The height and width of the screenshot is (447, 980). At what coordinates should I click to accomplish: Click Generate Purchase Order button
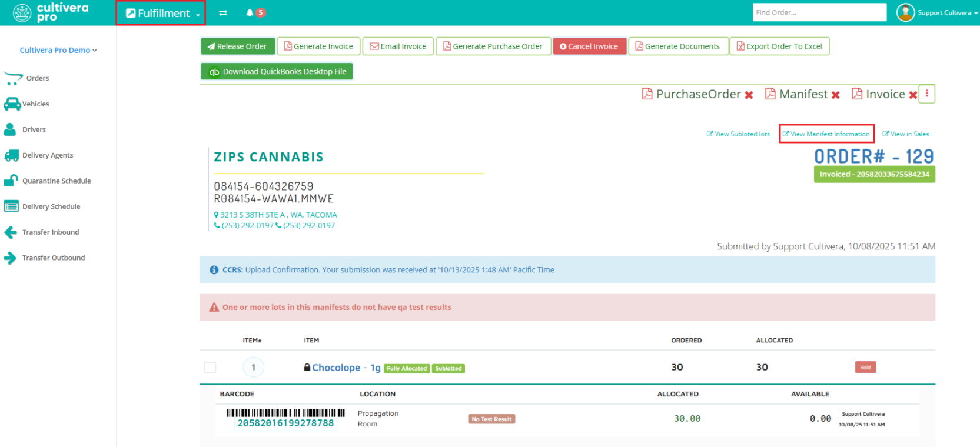tap(493, 46)
